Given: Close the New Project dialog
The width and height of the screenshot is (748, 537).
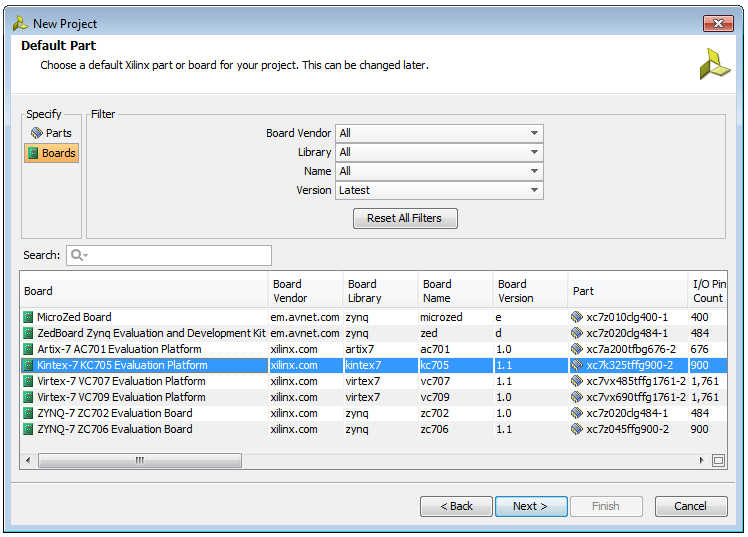Looking at the screenshot, I should pos(718,23).
